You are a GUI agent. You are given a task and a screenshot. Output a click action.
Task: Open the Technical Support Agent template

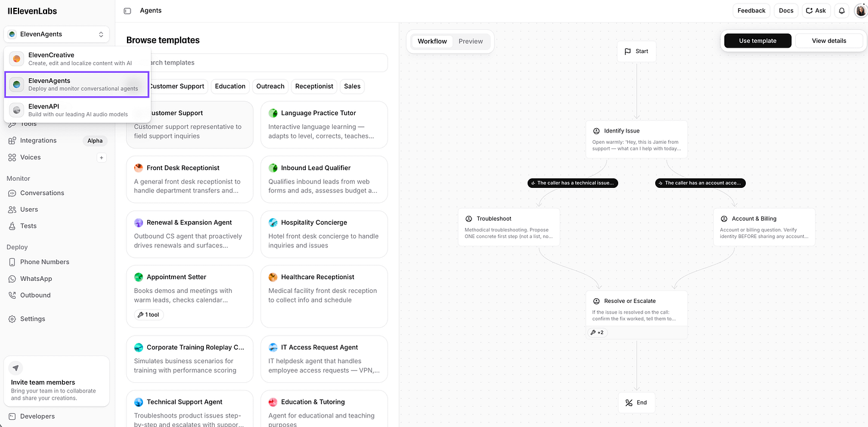pos(190,409)
